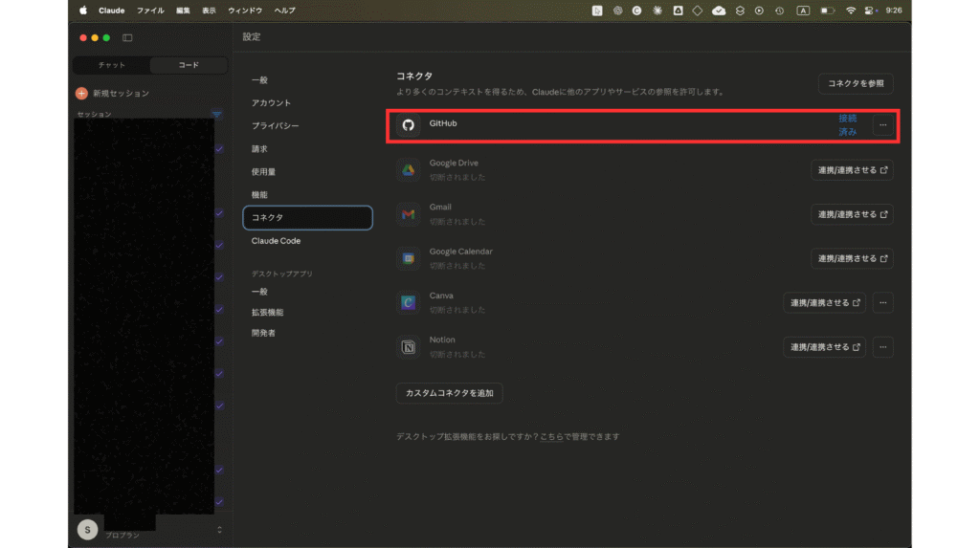The image size is (980, 548).
Task: Click the Gmail connector icon
Action: pyautogui.click(x=409, y=214)
